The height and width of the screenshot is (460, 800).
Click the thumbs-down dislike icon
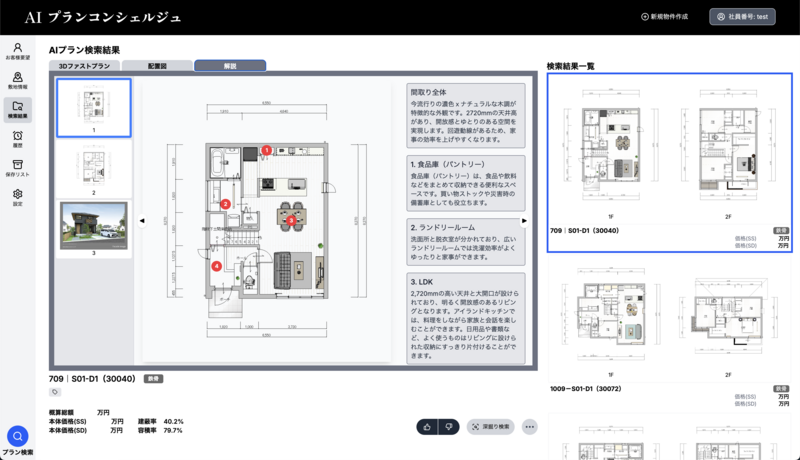point(448,427)
